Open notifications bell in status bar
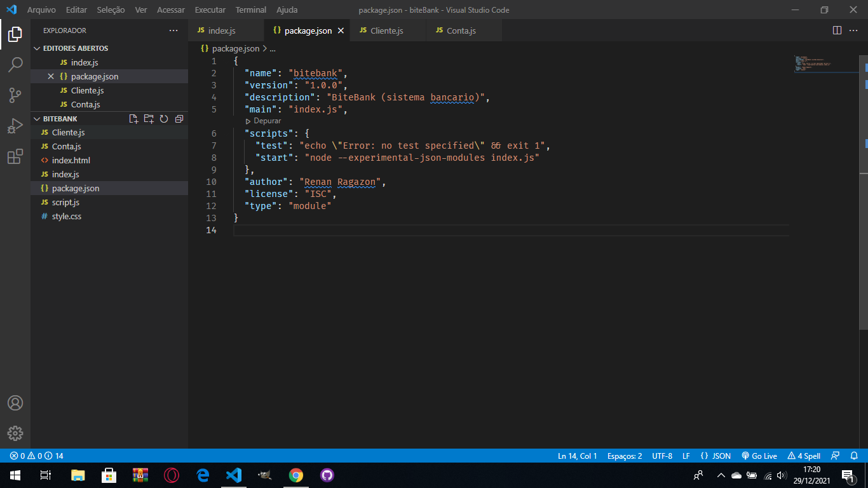 [x=853, y=456]
